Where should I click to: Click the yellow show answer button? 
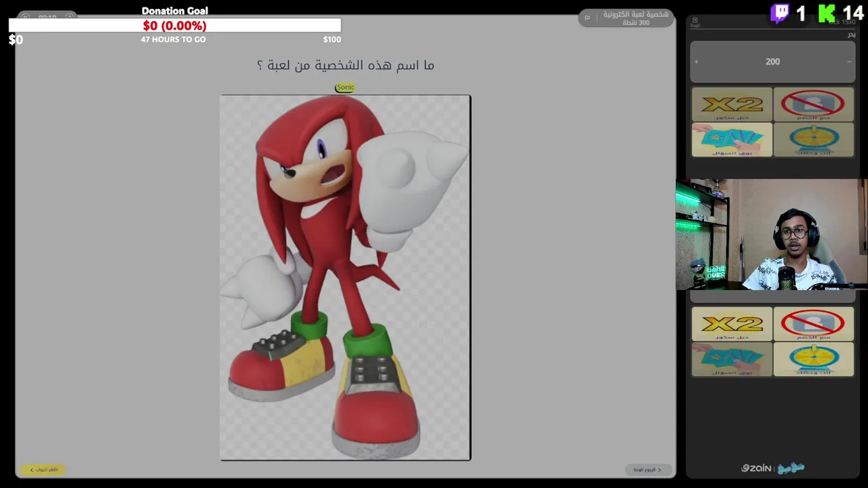[x=43, y=470]
